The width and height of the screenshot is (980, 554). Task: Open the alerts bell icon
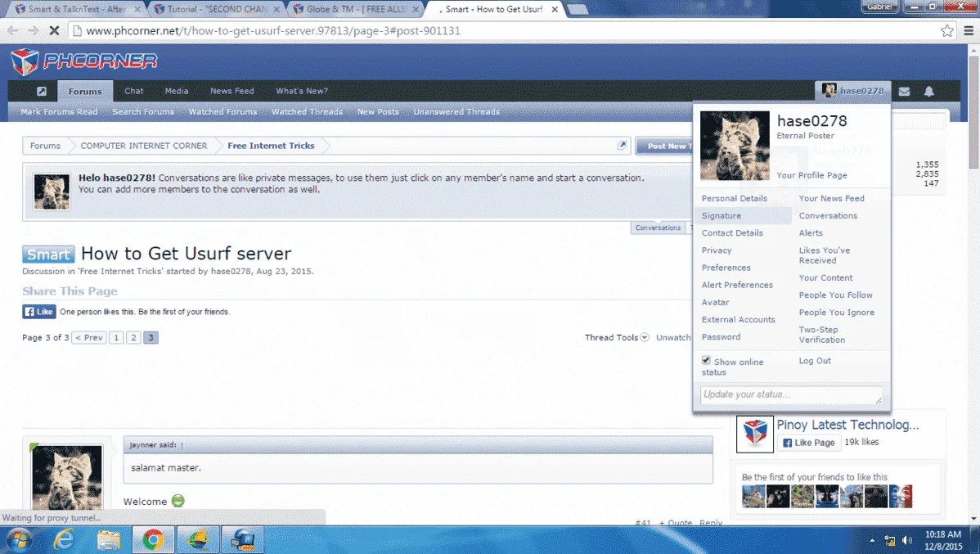[928, 92]
